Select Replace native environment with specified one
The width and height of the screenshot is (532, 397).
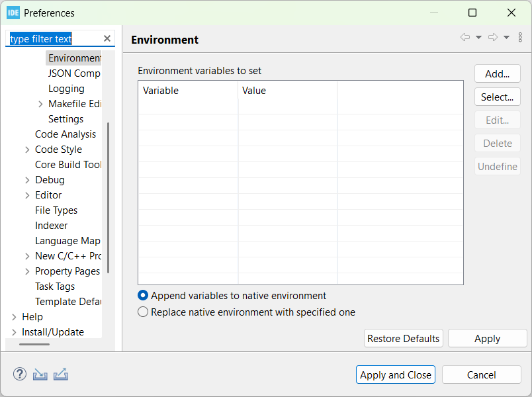pyautogui.click(x=143, y=312)
